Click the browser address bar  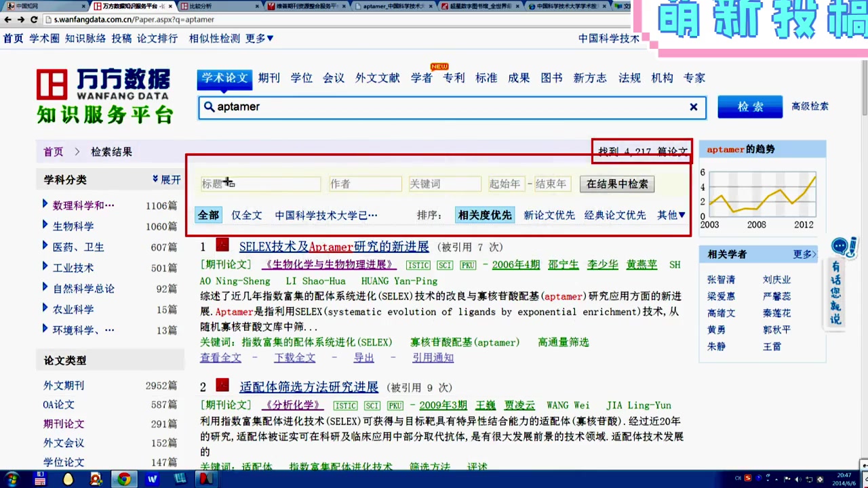pos(339,20)
